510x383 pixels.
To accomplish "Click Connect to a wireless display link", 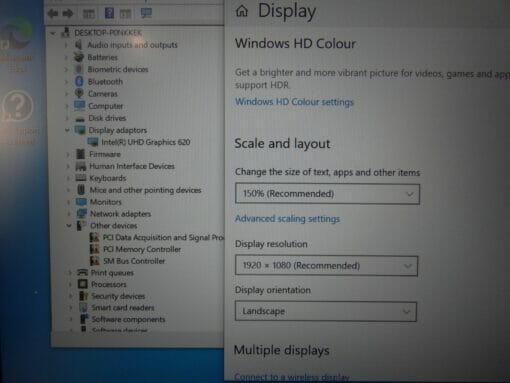I will click(x=292, y=377).
